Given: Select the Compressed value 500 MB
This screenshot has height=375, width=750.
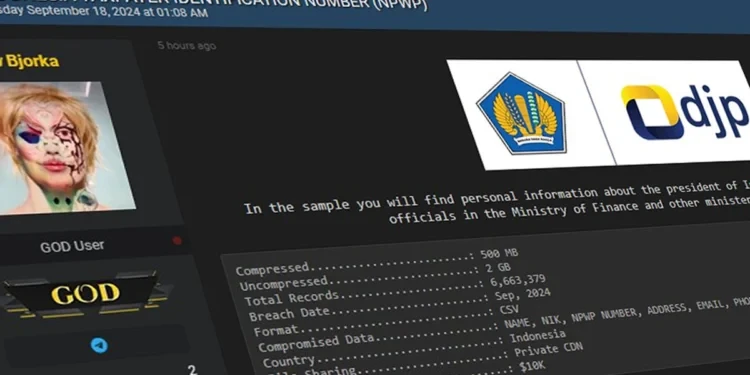Looking at the screenshot, I should [x=499, y=254].
